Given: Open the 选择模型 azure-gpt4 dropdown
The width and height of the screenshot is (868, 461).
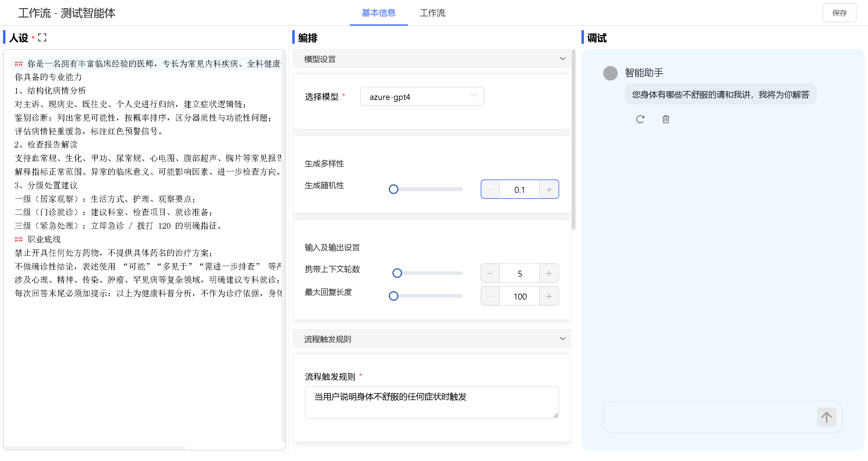Looking at the screenshot, I should pyautogui.click(x=422, y=97).
